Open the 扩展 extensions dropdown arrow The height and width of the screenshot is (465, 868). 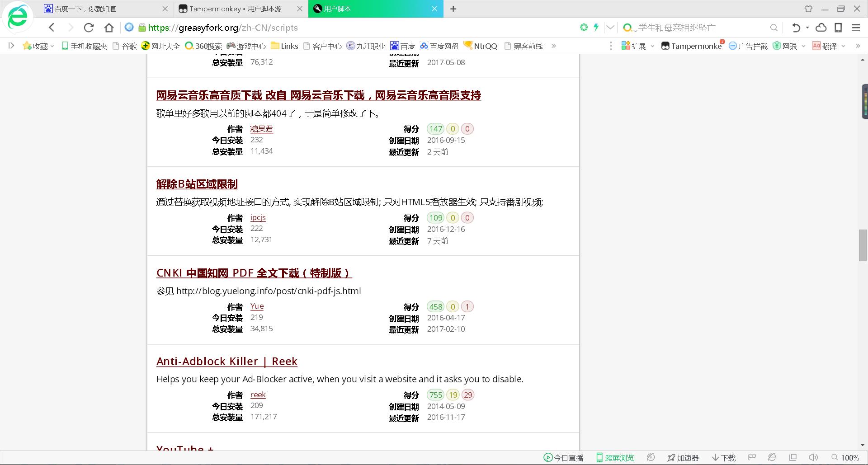click(652, 46)
